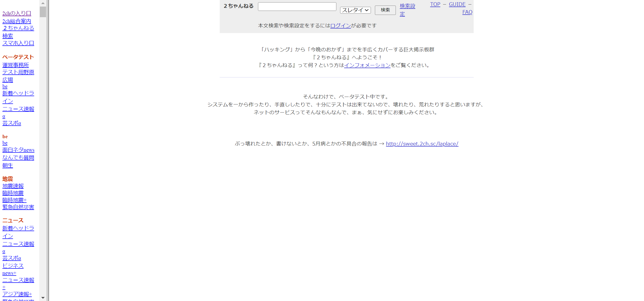Open the 検索設定 link
The height and width of the screenshot is (301, 644).
point(407,10)
